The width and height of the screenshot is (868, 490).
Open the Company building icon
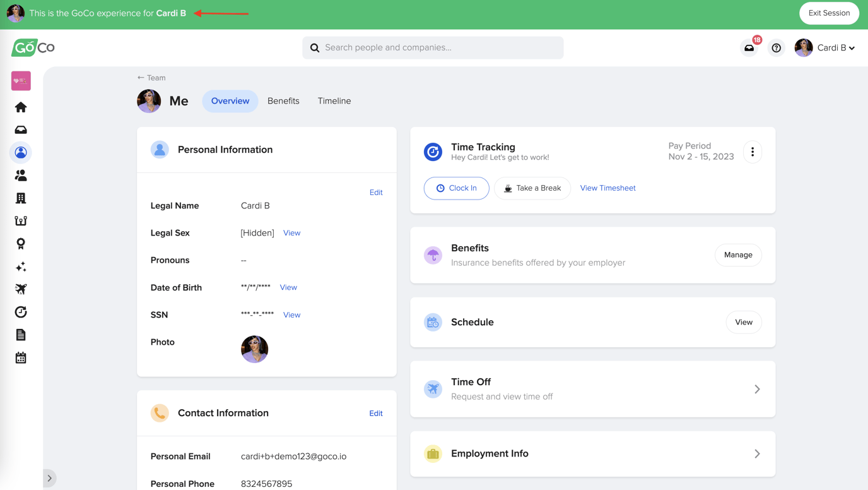(x=20, y=198)
